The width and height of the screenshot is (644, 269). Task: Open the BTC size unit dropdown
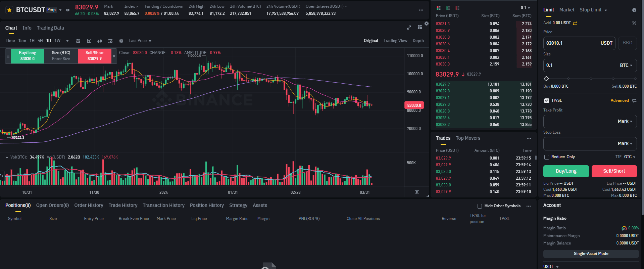tap(626, 65)
